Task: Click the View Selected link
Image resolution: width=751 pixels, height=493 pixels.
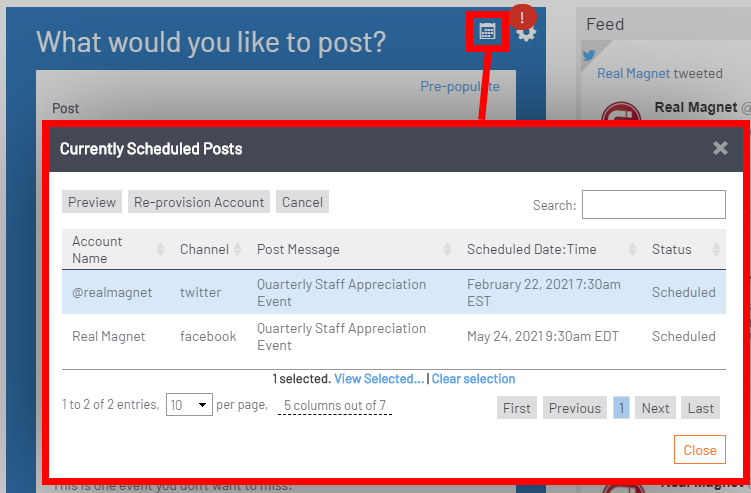Action: tap(379, 379)
